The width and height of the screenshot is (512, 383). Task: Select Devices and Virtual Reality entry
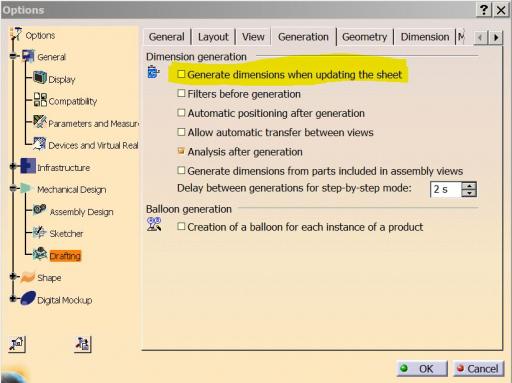93,145
